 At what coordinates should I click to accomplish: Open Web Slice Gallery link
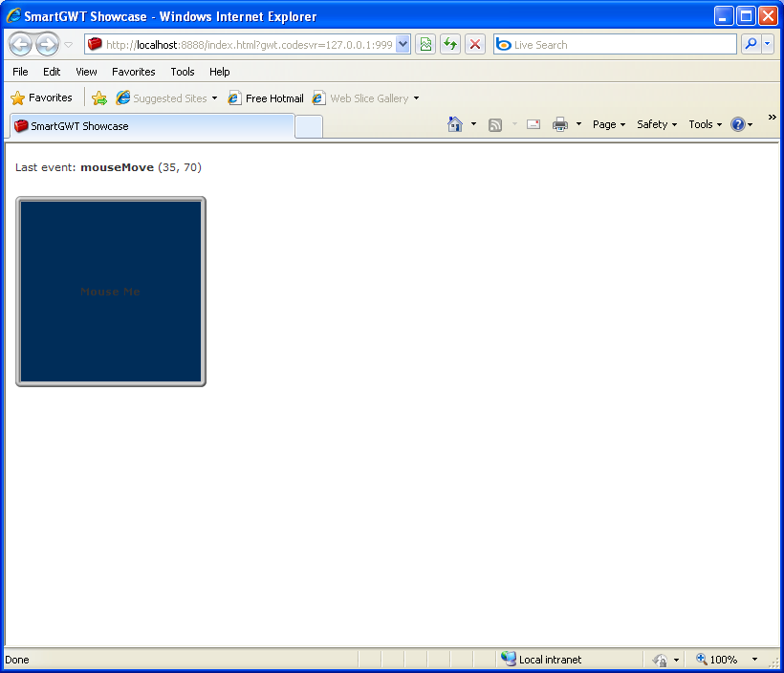pos(360,98)
